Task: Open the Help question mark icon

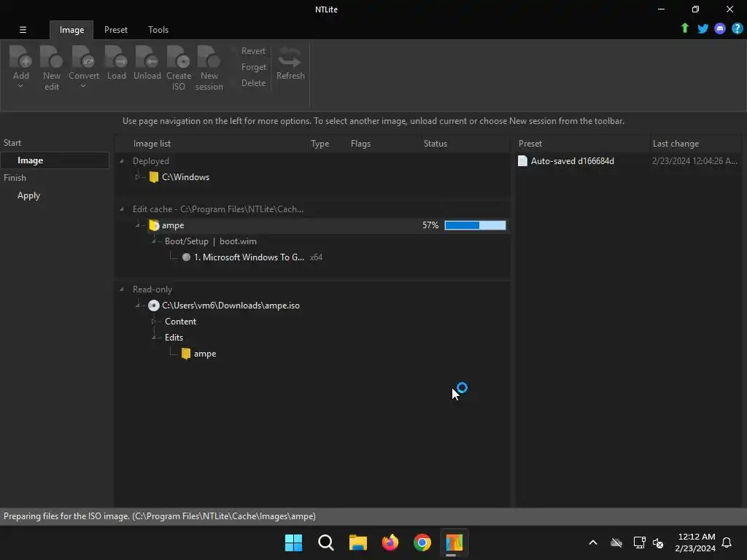Action: coord(737,28)
